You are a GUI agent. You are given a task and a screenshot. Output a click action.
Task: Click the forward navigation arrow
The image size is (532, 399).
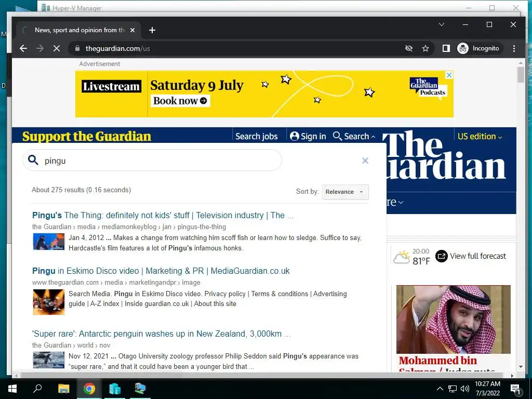(39, 48)
